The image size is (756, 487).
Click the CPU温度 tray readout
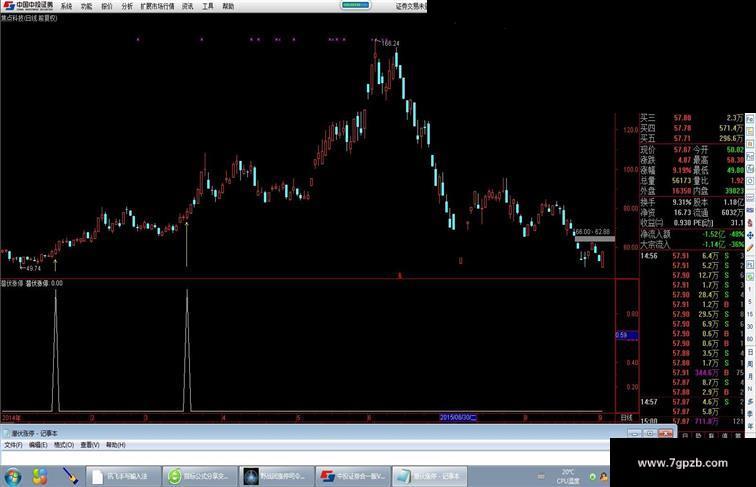[x=568, y=476]
